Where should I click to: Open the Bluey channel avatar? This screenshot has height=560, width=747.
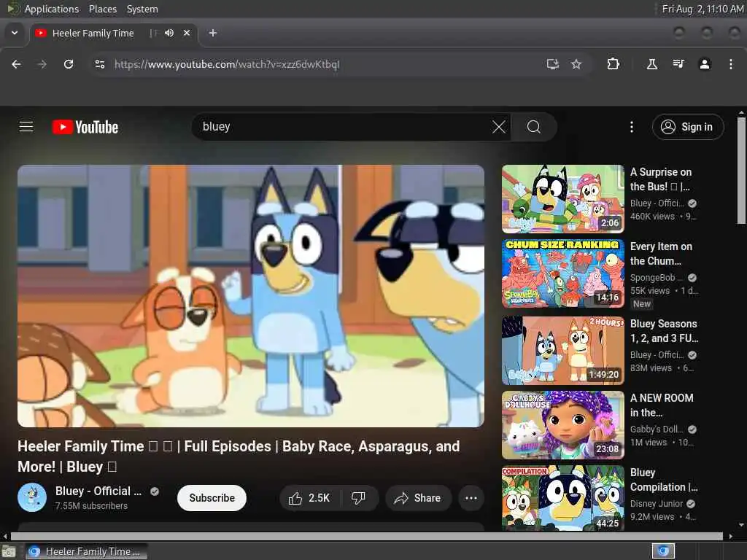point(32,497)
